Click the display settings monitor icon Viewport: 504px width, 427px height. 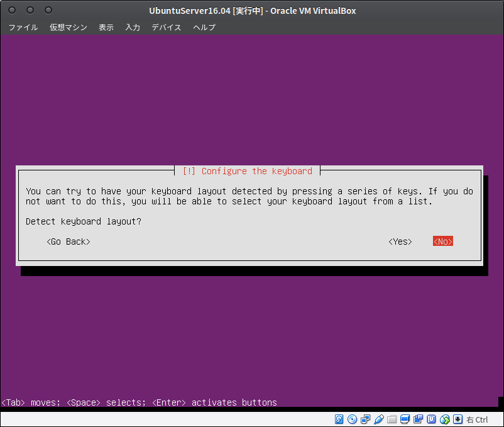coord(405,419)
